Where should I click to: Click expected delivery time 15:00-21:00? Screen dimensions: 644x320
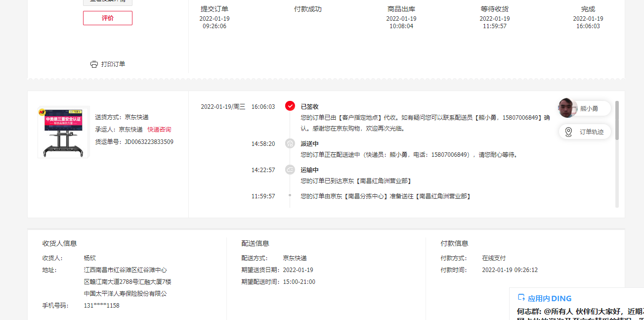[x=299, y=282]
